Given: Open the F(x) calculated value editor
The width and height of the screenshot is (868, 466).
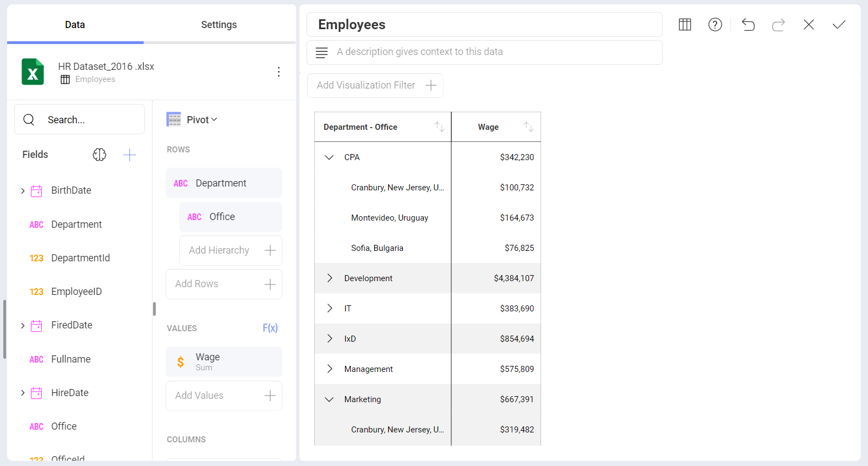Looking at the screenshot, I should [270, 328].
